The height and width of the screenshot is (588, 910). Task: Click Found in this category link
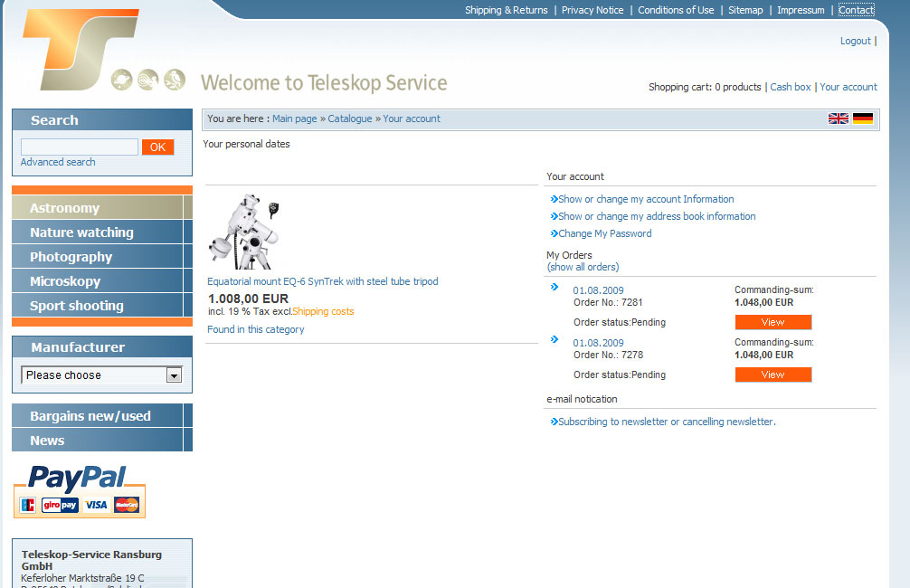(x=256, y=329)
